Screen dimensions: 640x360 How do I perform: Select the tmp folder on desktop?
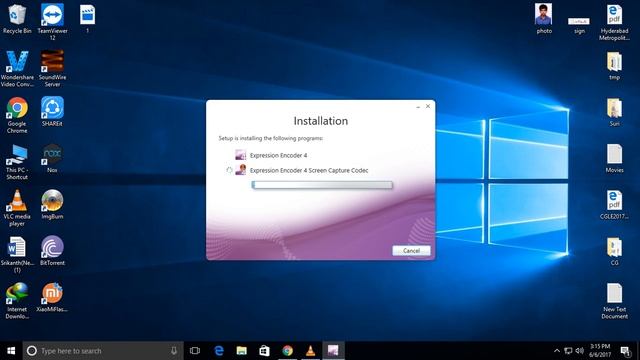point(614,65)
